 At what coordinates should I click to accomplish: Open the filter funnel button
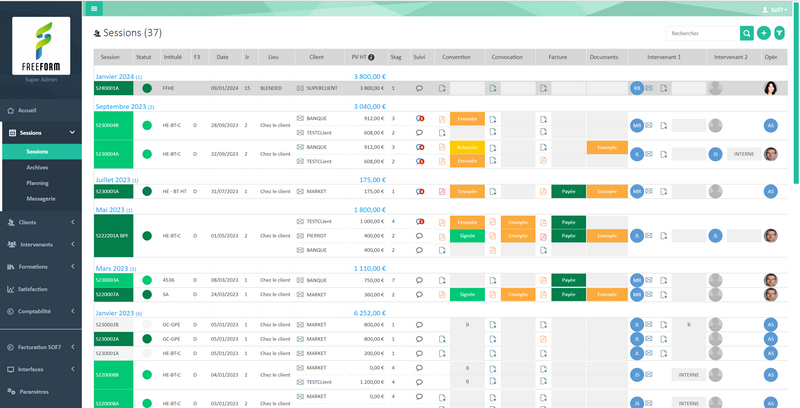point(780,33)
